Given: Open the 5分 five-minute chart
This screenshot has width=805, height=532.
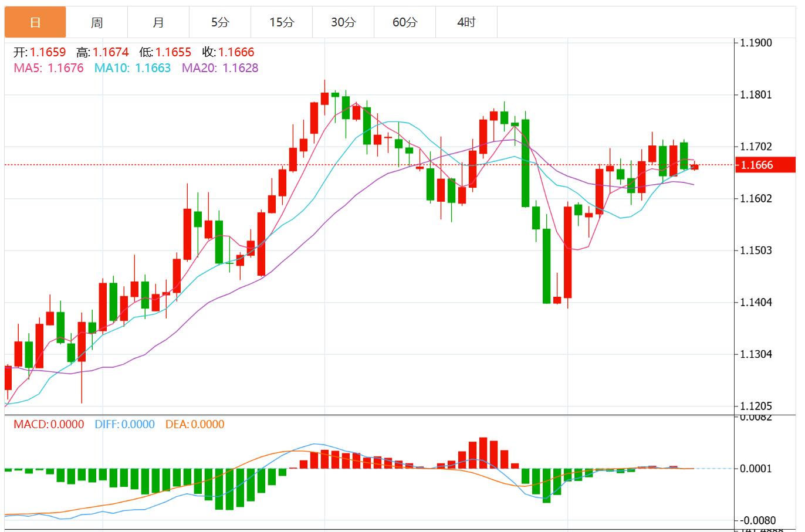Looking at the screenshot, I should 220,22.
